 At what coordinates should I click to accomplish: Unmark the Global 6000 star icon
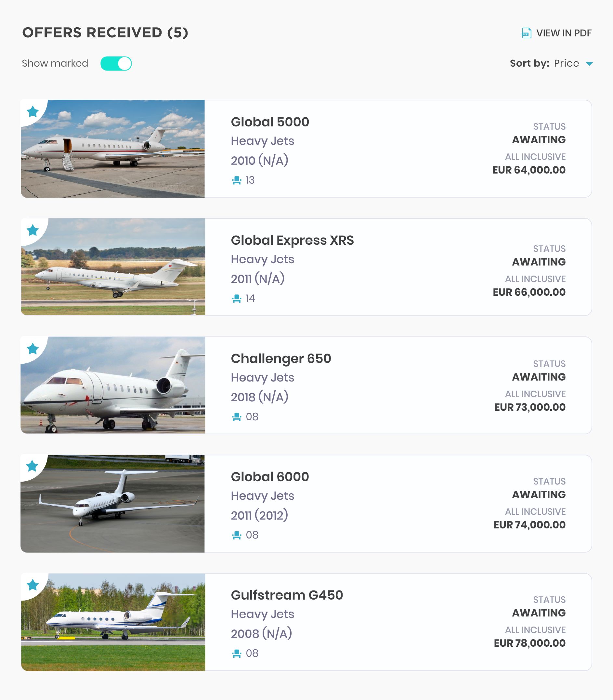[33, 466]
